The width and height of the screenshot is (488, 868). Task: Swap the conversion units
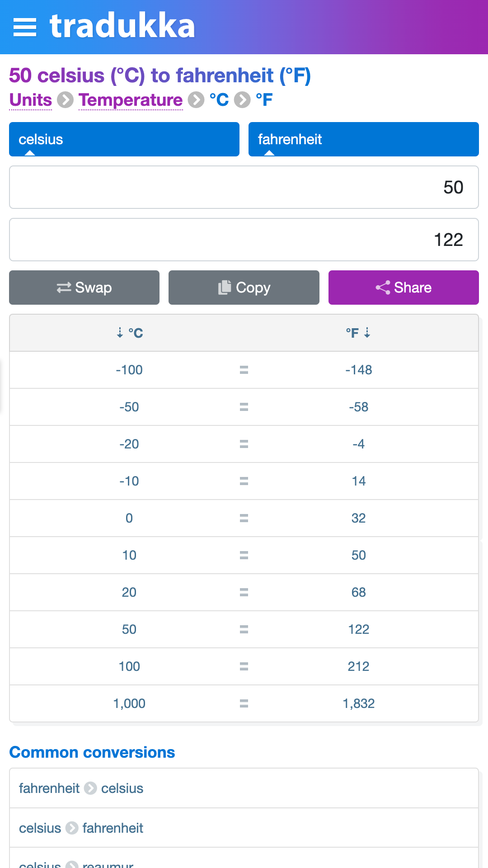[x=84, y=288]
